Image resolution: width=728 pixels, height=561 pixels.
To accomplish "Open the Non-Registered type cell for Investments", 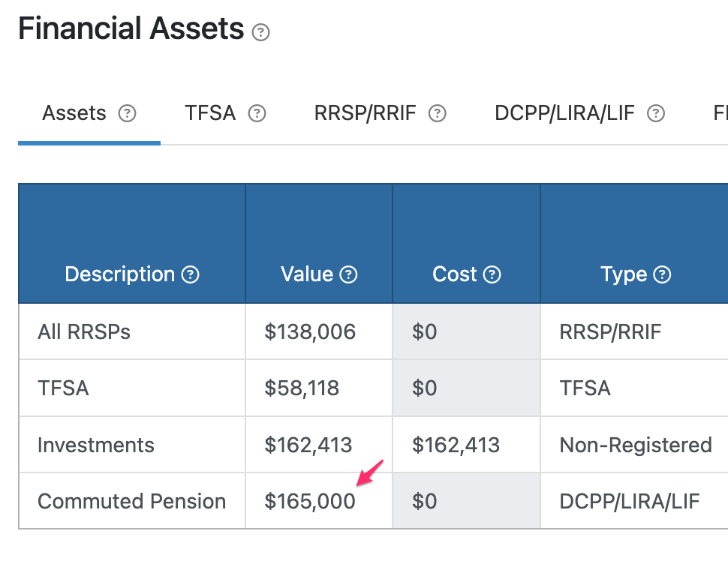I will pos(635,445).
